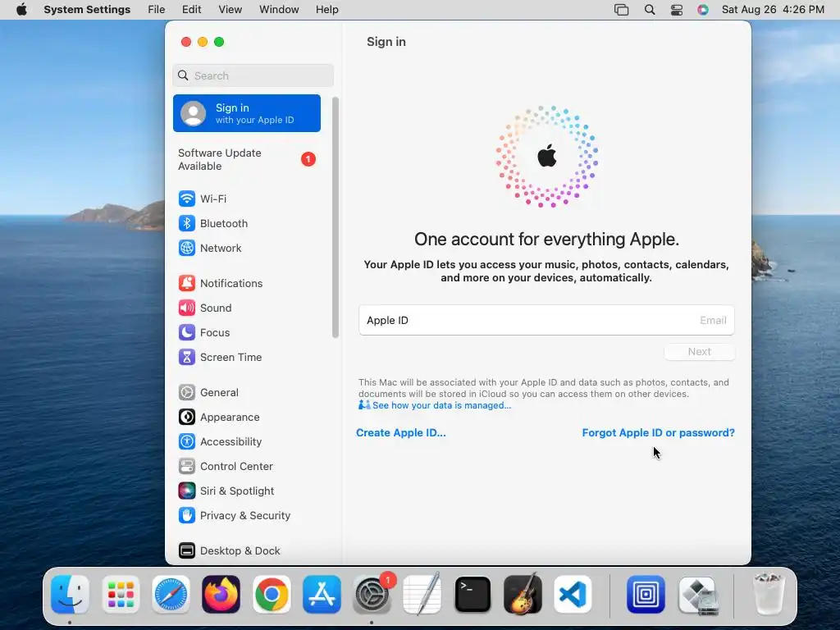Open Control Center in menu bar
Viewport: 840px width, 630px height.
tap(677, 10)
